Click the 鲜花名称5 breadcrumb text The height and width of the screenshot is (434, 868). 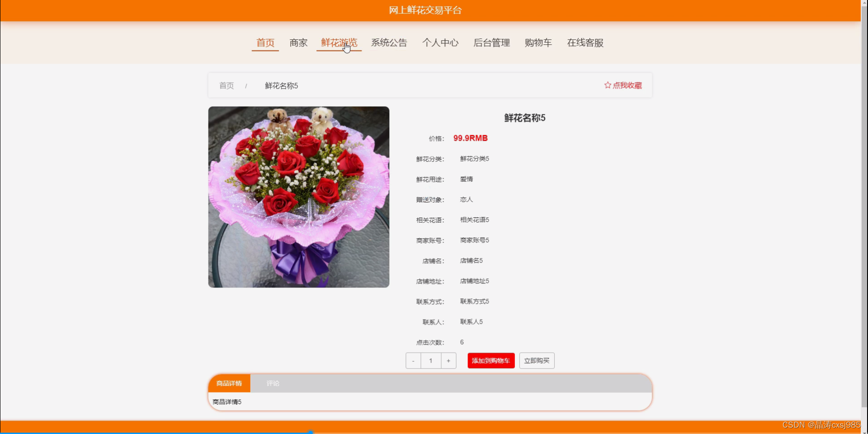[281, 85]
